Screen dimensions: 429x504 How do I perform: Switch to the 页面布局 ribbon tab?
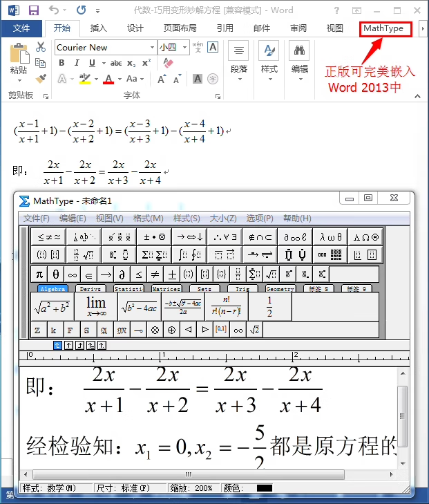180,28
